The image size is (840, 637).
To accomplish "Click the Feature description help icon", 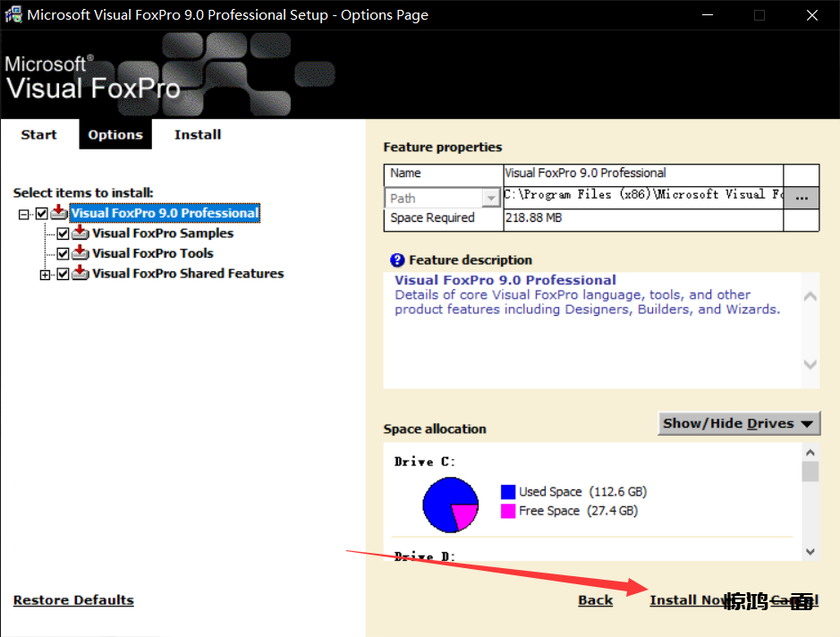I will [x=397, y=260].
